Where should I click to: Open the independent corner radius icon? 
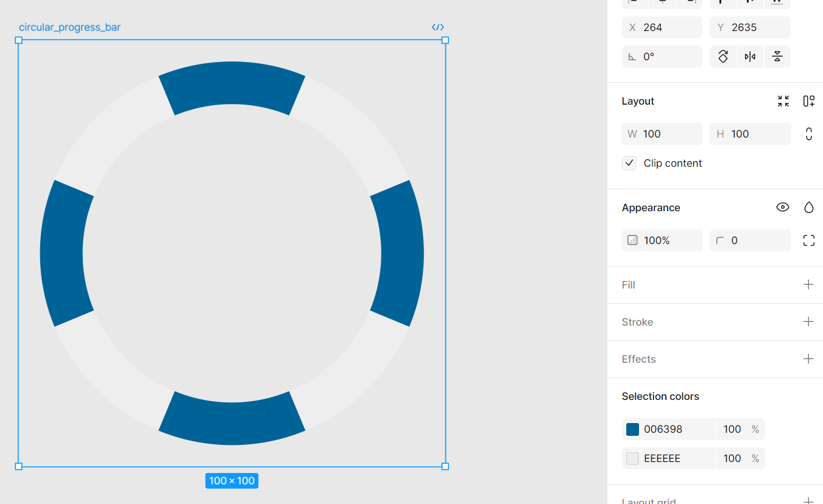(x=809, y=240)
